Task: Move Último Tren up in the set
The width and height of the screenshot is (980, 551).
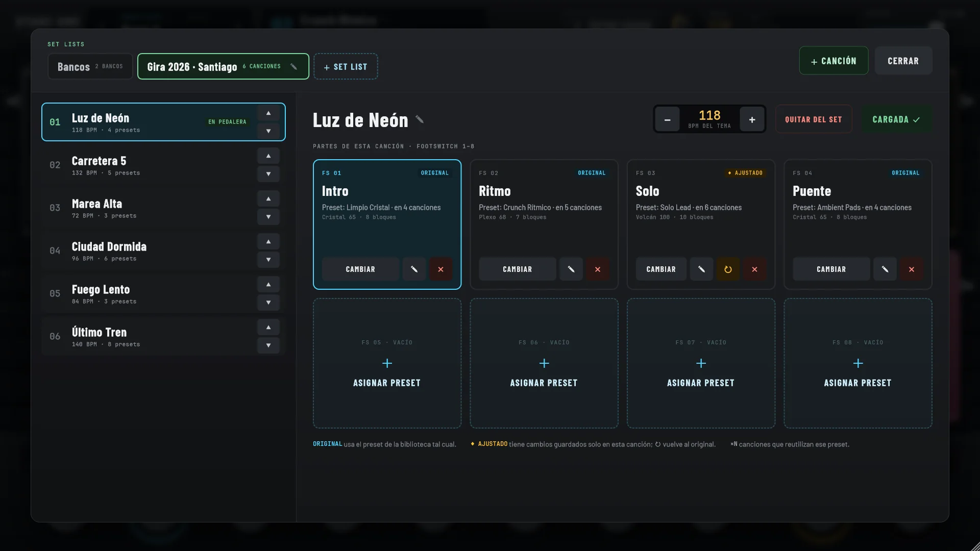Action: click(268, 328)
